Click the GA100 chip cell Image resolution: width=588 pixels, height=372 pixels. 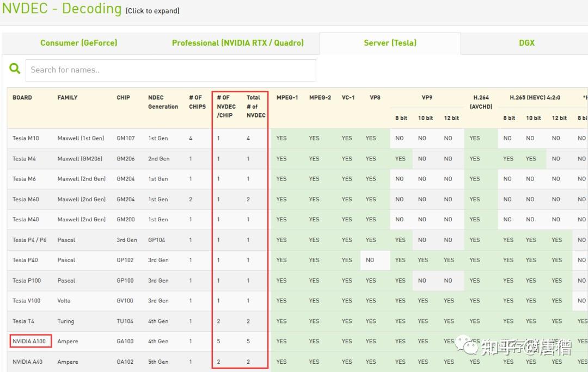[125, 342]
